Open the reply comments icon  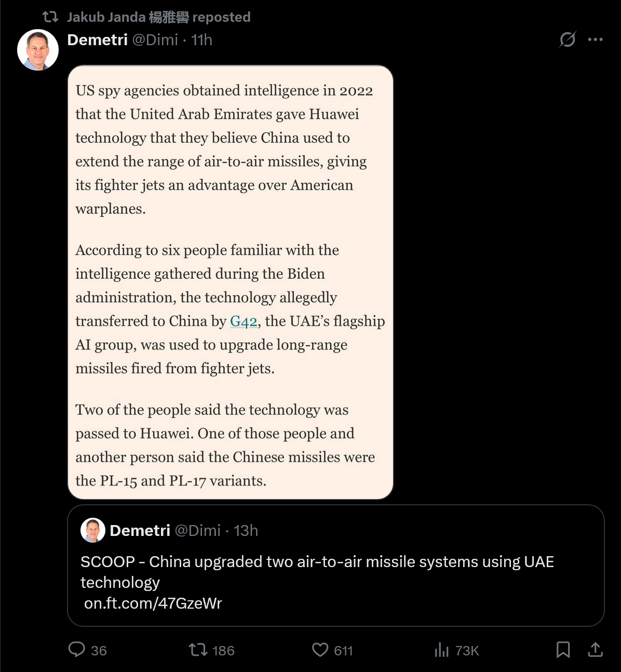coord(77,650)
